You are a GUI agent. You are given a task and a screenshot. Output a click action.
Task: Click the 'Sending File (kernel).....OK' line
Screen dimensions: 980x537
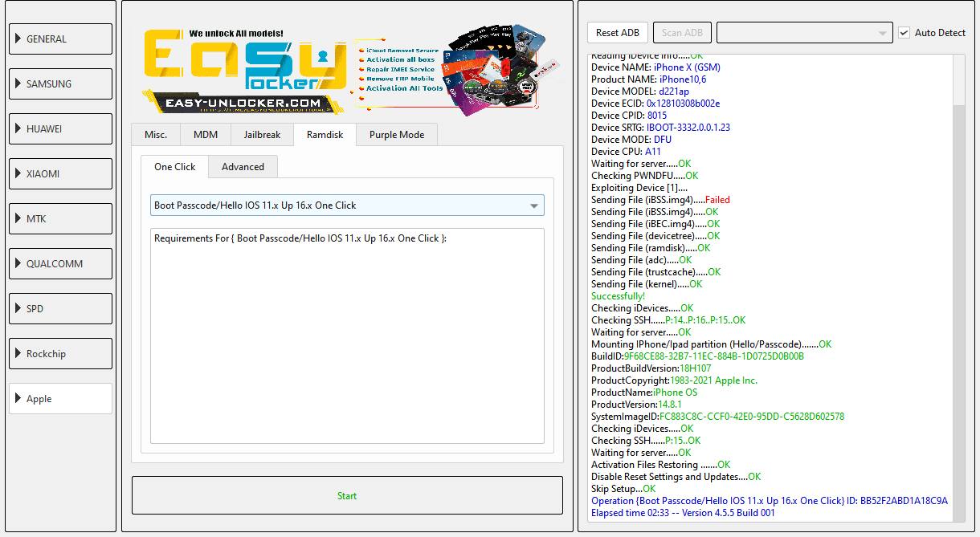(x=647, y=283)
